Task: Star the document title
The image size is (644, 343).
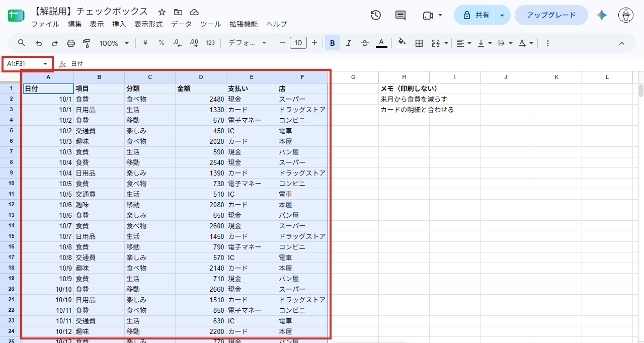Action: 162,12
